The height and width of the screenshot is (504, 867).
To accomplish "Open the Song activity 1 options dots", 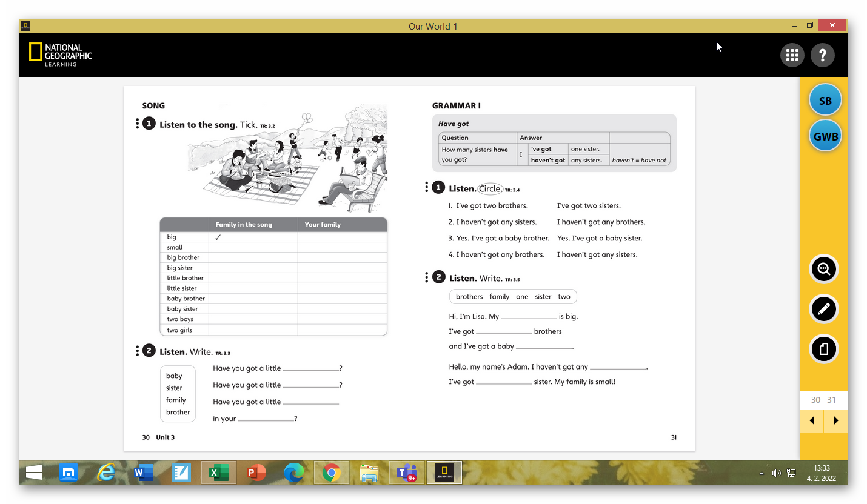I will click(138, 124).
